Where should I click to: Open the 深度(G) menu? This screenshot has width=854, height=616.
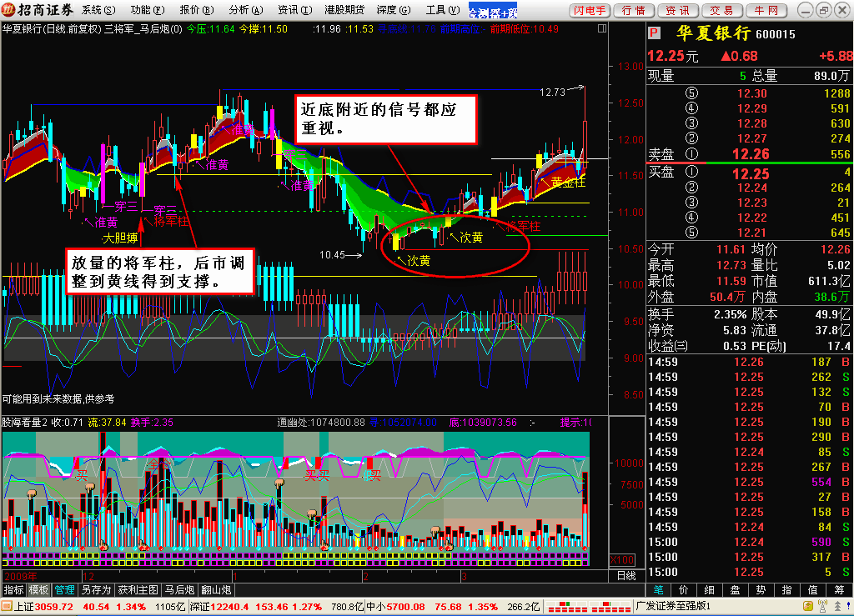tap(394, 10)
